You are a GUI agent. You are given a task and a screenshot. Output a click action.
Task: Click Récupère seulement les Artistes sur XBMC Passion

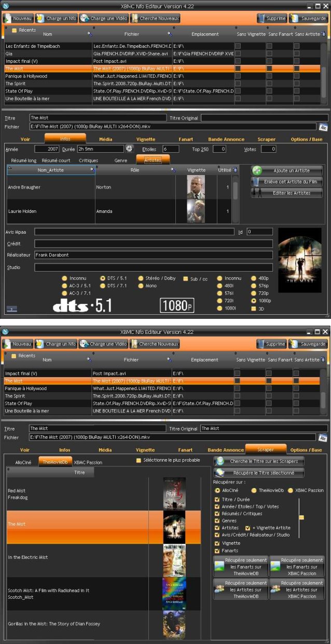coord(297,589)
